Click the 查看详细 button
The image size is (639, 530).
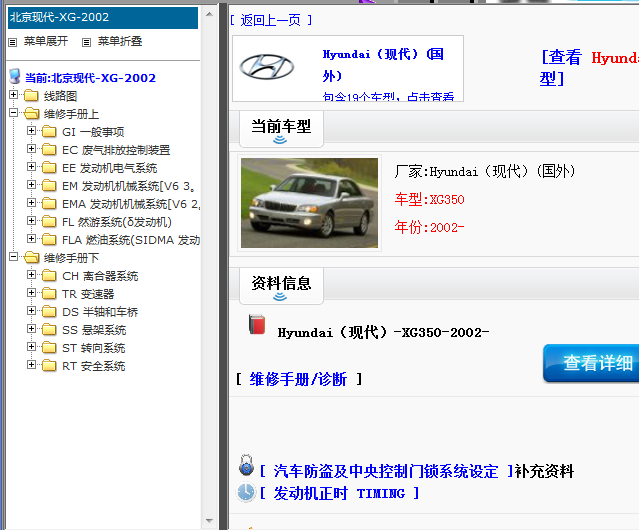[591, 363]
